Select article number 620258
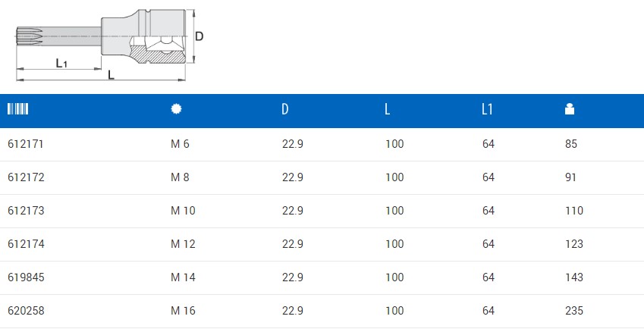 (26, 311)
